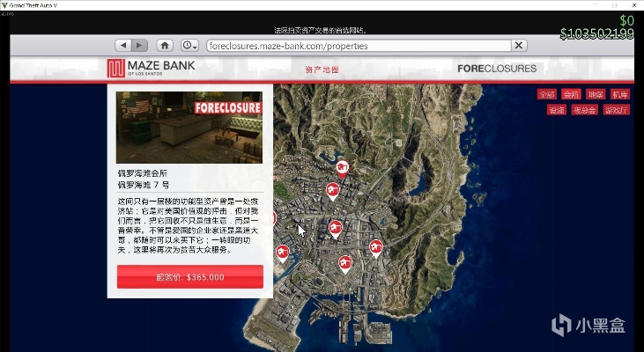Select the 会所 filter tab
Screen dimensions: 644x352
click(571, 94)
